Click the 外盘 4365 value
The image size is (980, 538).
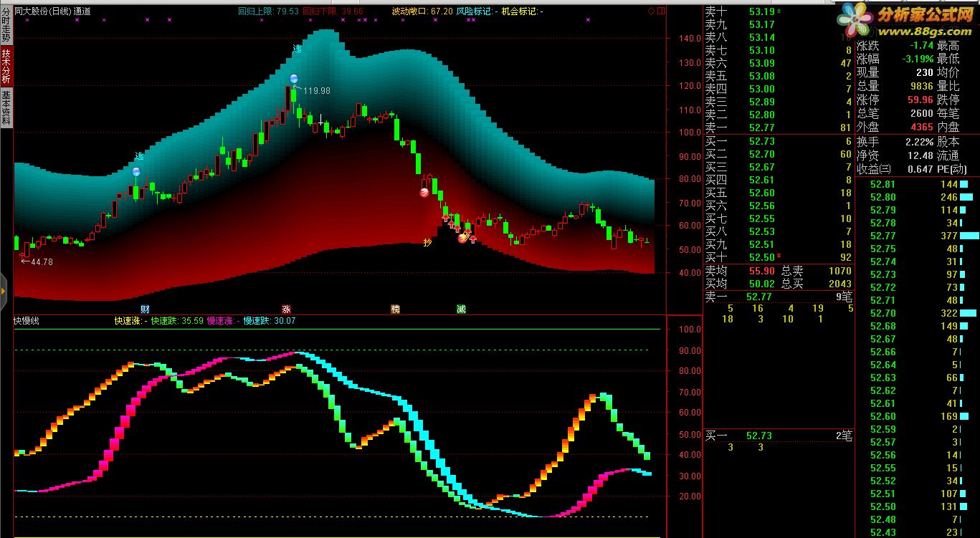[921, 127]
